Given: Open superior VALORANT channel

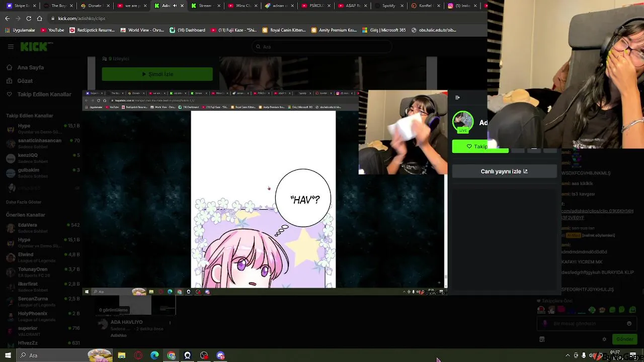Looking at the screenshot, I should click(43, 331).
